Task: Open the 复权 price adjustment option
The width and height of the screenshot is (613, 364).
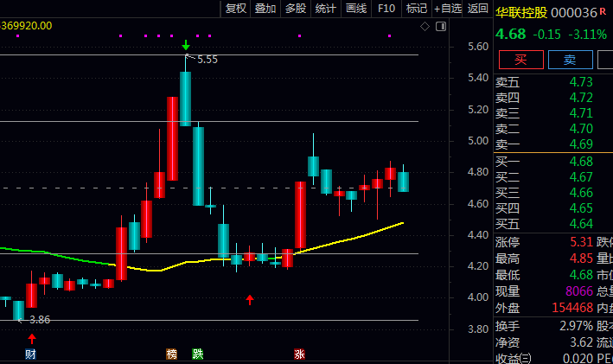Action: [236, 8]
